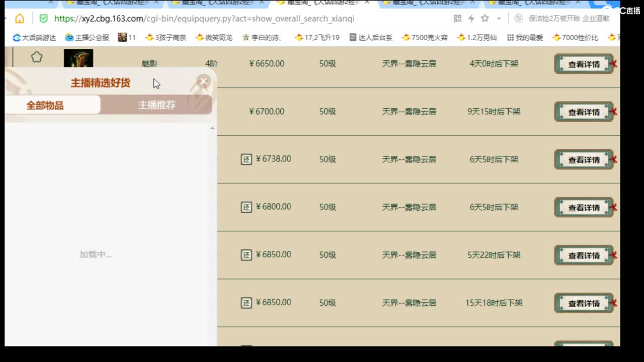The image size is (644, 362).
Task: Click the home icon on the page toolbar
Action: click(19, 19)
